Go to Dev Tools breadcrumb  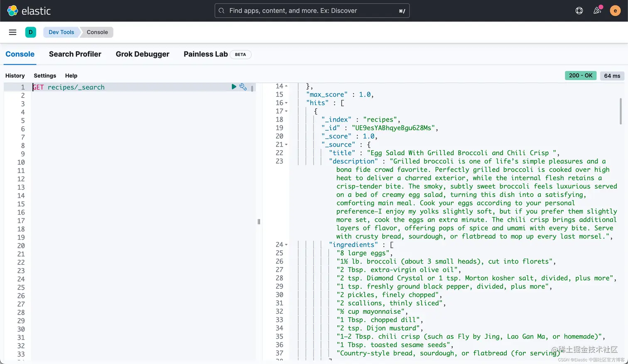(x=61, y=32)
